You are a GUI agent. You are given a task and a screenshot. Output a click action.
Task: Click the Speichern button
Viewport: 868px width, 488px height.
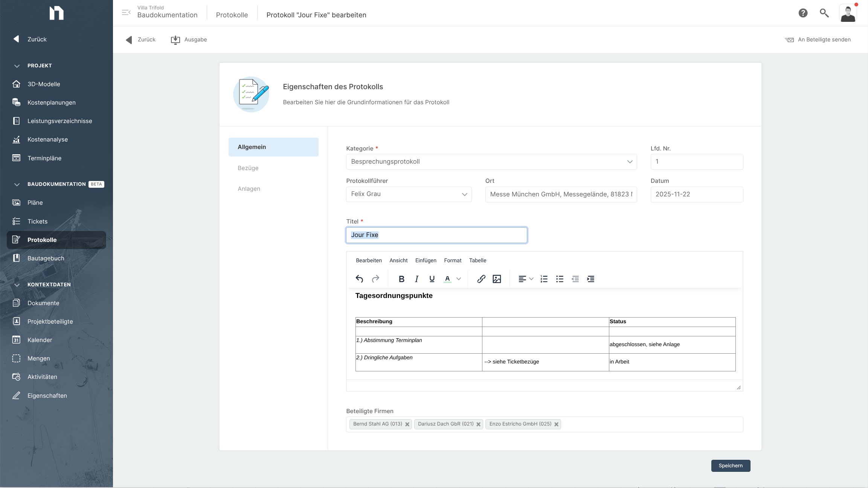(x=730, y=465)
